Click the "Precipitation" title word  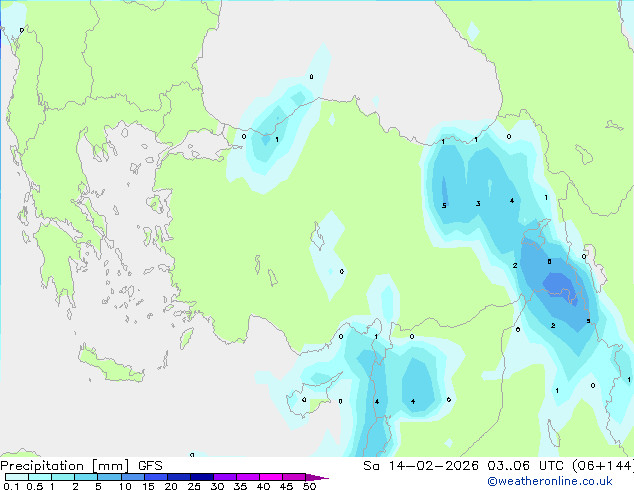click(x=42, y=466)
